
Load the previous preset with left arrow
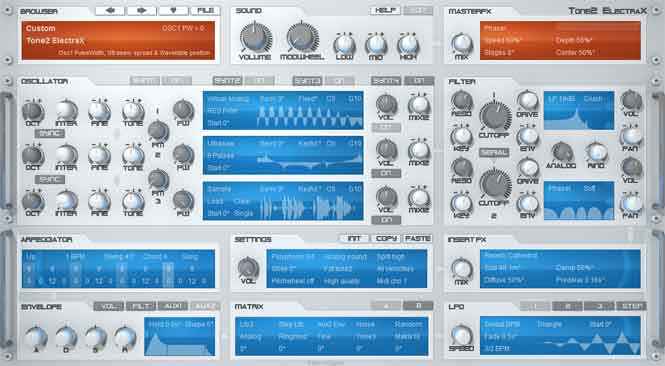pyautogui.click(x=109, y=11)
